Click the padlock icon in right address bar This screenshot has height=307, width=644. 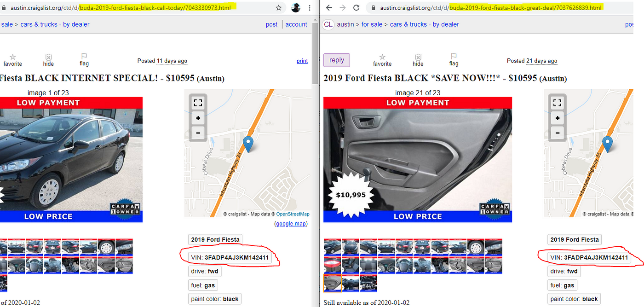(373, 8)
